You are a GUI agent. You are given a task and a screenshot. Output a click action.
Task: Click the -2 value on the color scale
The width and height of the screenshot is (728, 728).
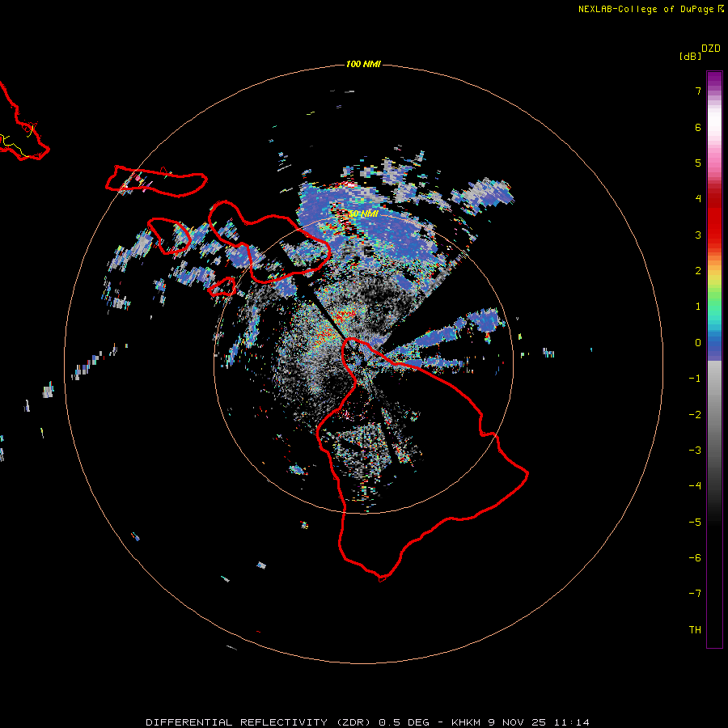695,415
